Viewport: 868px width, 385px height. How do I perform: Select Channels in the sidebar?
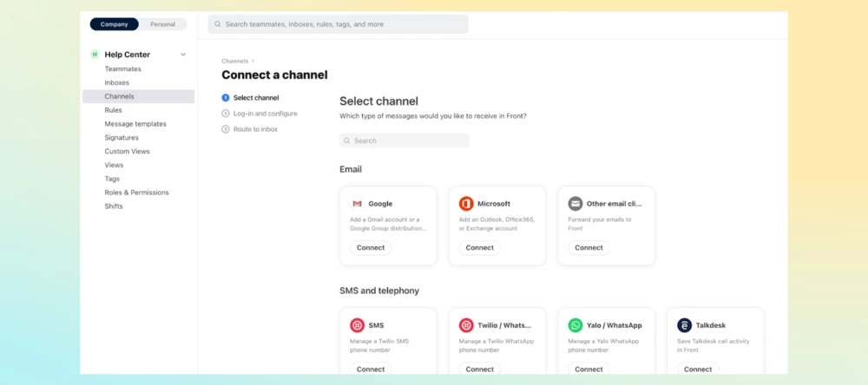click(138, 96)
